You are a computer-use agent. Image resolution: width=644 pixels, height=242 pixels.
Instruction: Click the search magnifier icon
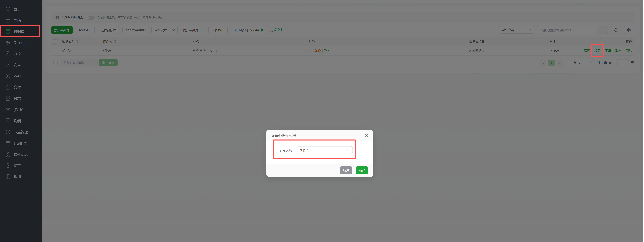(603, 30)
